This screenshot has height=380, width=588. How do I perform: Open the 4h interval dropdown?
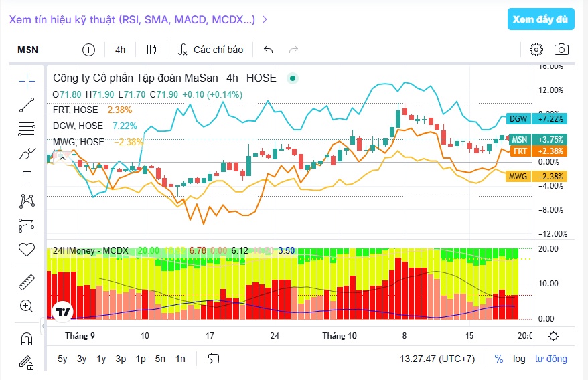pos(120,50)
